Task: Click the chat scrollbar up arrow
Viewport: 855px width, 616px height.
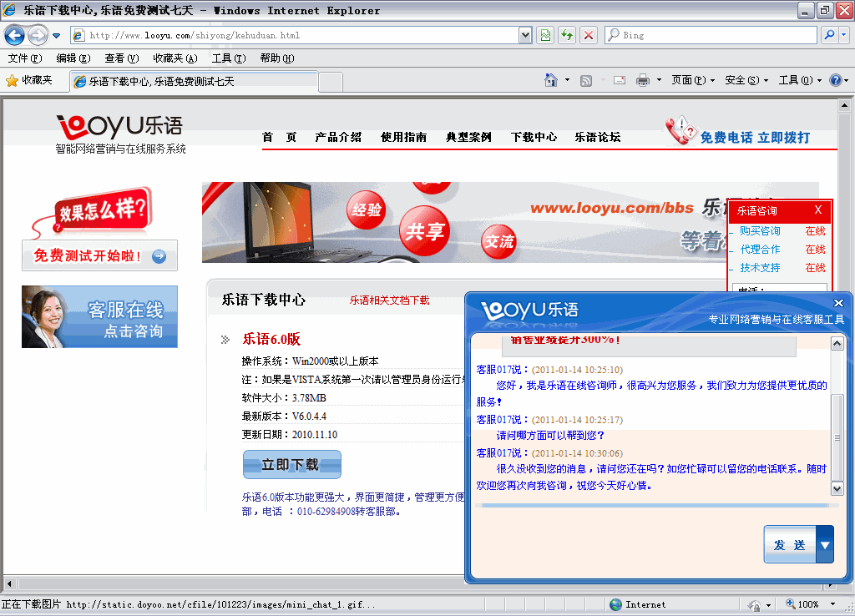Action: [837, 343]
